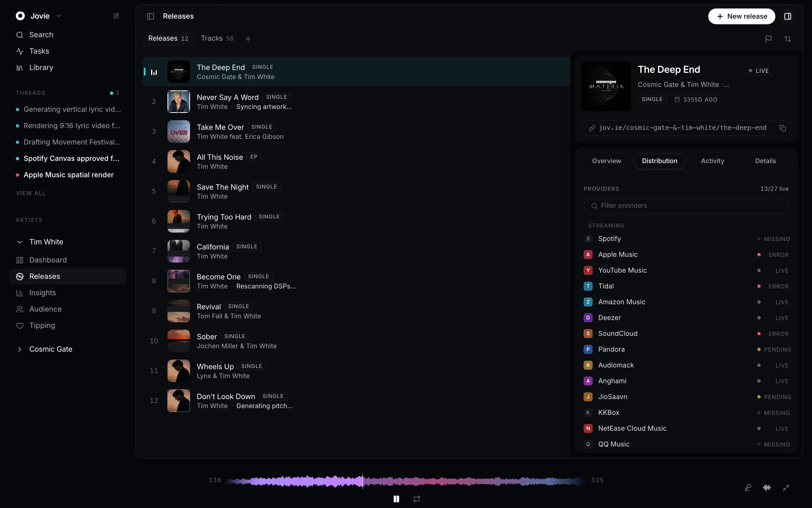Click the Spotify provider badge icon
The width and height of the screenshot is (812, 508).
tap(588, 239)
